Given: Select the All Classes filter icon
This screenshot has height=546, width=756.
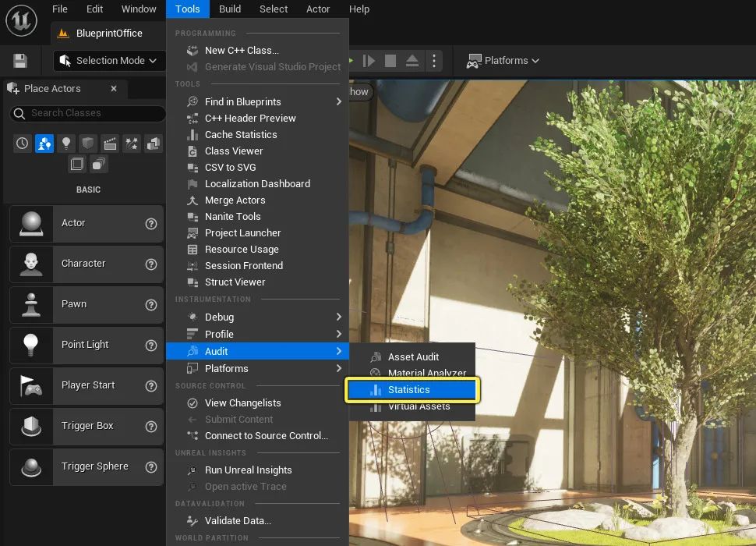Looking at the screenshot, I should coord(98,164).
